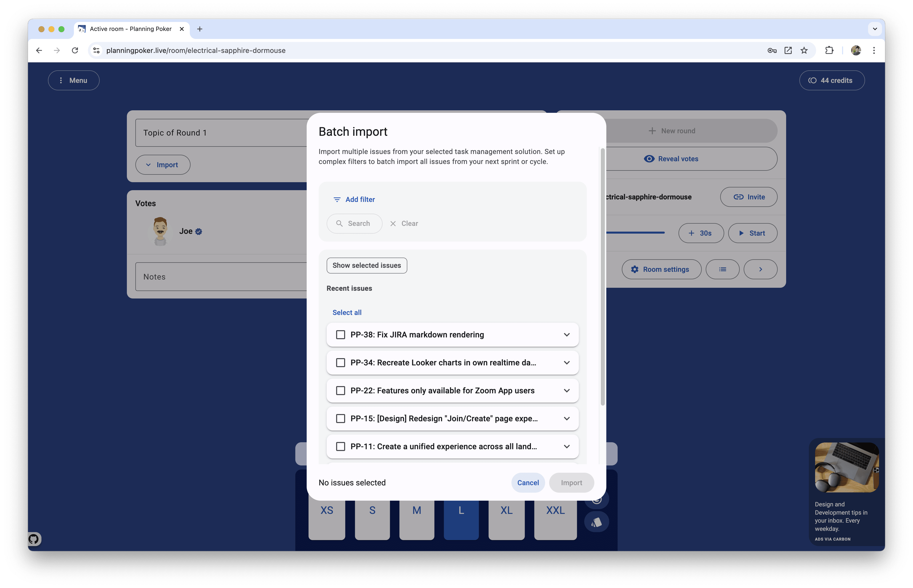Image resolution: width=913 pixels, height=588 pixels.
Task: Click the right chevron button beside list icon
Action: click(760, 270)
